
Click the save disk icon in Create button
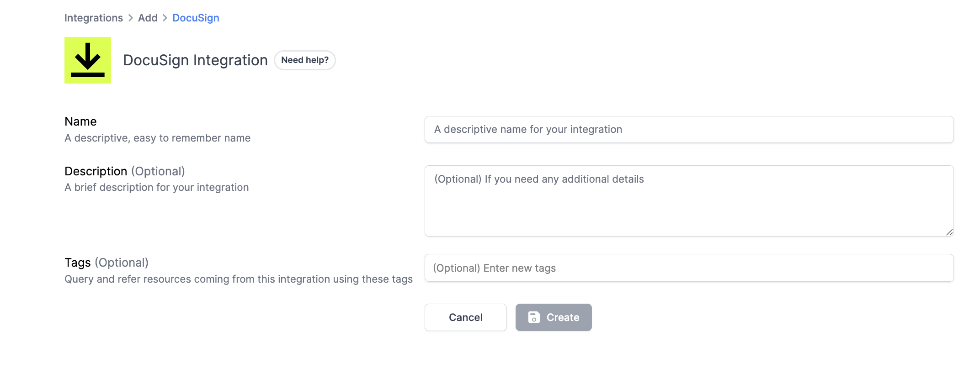[x=534, y=317]
